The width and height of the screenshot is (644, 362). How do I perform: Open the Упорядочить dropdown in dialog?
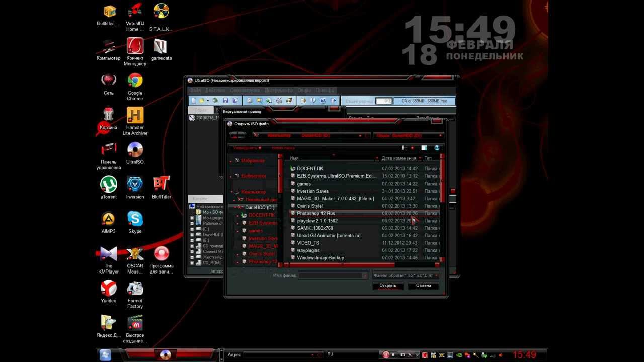tap(247, 148)
